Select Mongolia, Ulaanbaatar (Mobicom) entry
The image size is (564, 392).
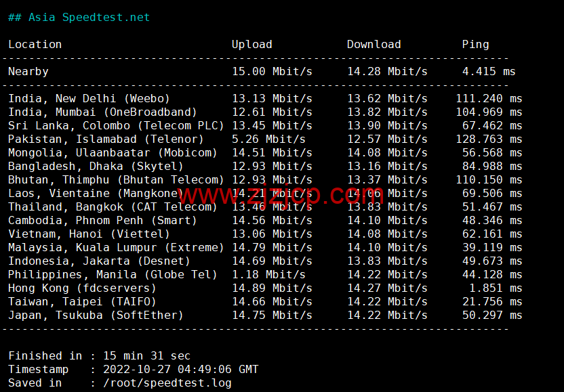pyautogui.click(x=113, y=153)
